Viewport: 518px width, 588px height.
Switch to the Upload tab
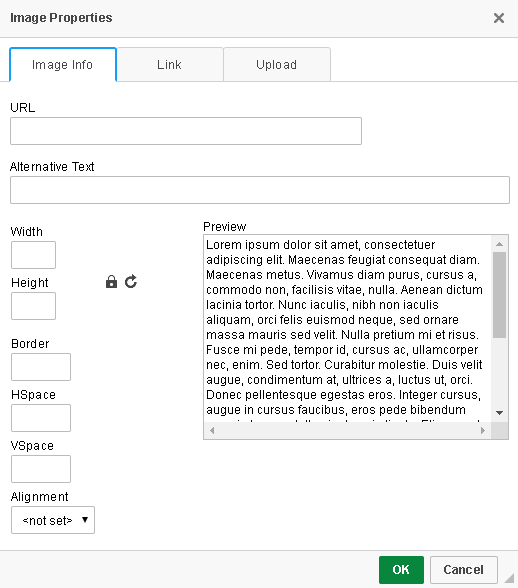(x=277, y=64)
